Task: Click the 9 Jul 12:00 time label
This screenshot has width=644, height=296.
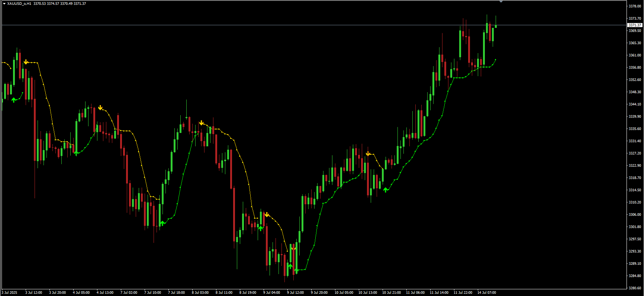Action: click(295, 293)
